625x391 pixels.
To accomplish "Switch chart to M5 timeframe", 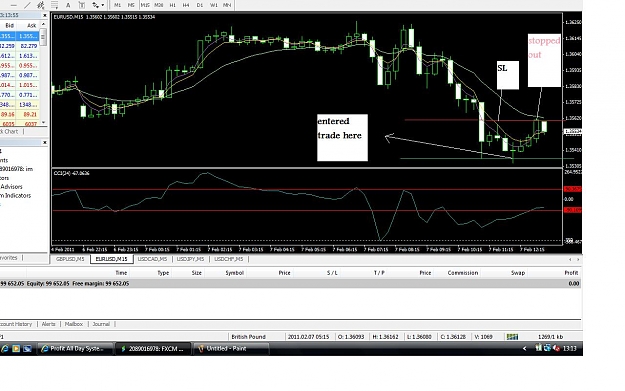I will [131, 5].
